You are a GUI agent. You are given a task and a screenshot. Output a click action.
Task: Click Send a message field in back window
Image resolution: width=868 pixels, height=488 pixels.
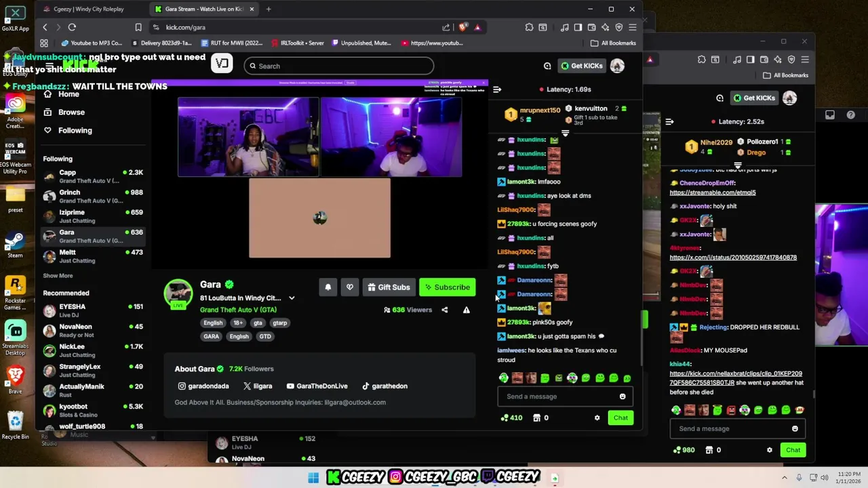pyautogui.click(x=730, y=428)
